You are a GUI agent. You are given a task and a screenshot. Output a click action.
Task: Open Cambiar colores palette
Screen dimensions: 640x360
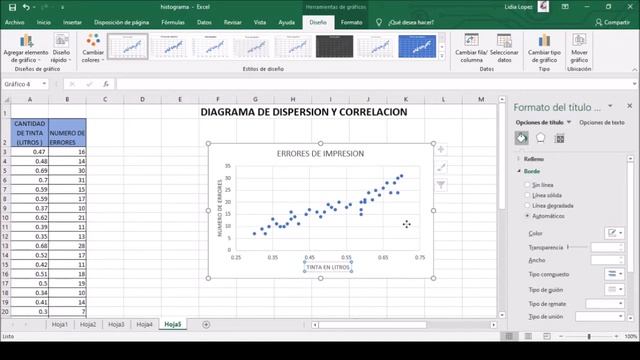[93, 48]
